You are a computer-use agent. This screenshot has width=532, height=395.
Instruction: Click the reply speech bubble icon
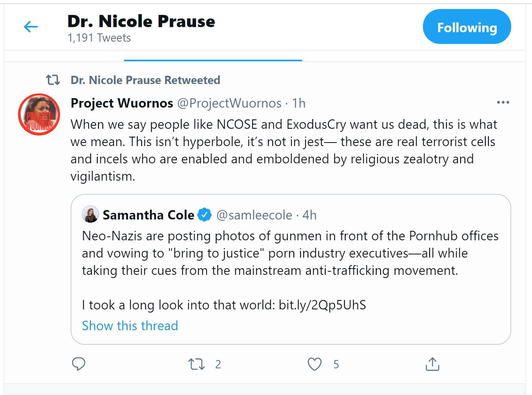click(79, 364)
